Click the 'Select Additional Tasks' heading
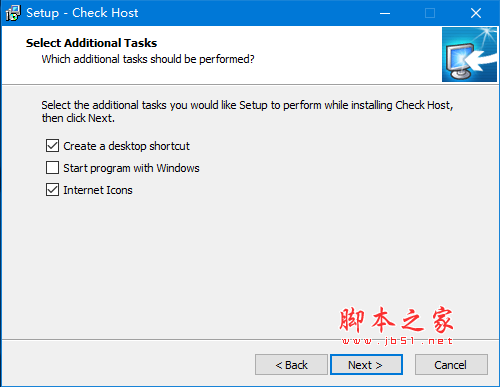 coord(91,43)
